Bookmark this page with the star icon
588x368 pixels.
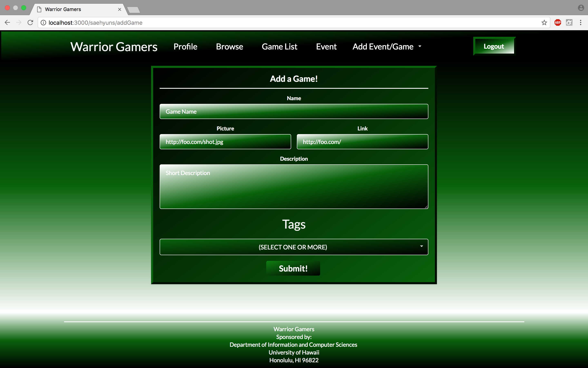pos(544,23)
